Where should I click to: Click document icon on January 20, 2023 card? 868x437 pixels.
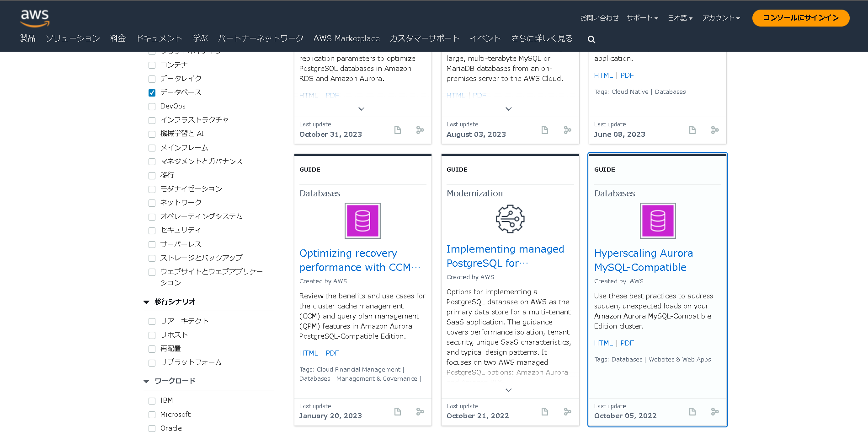[398, 412]
